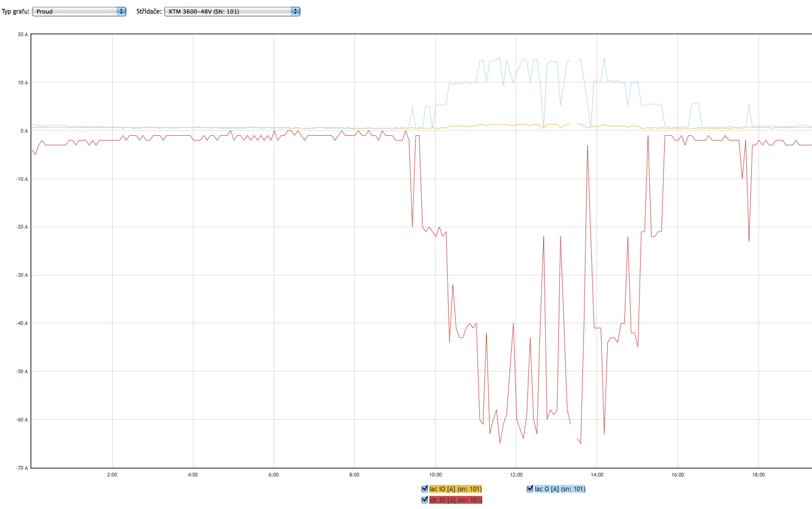Uncheck the Idc IO series checkbox

coord(425,500)
